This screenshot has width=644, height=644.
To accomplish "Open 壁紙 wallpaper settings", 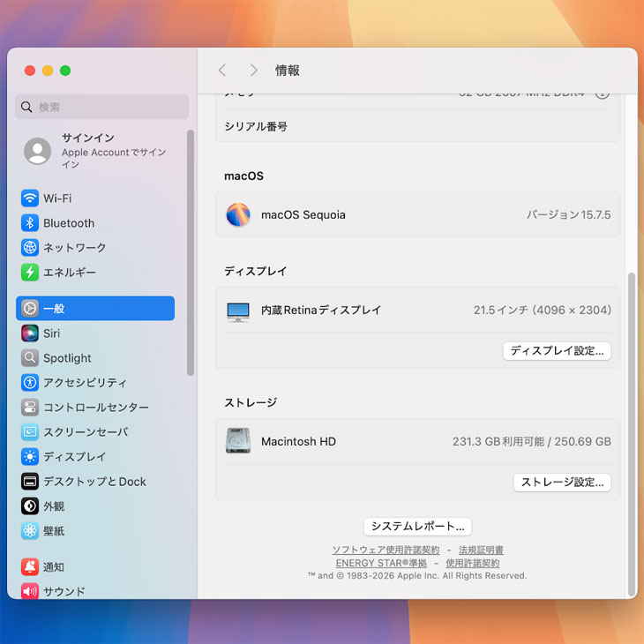I will pos(54,531).
